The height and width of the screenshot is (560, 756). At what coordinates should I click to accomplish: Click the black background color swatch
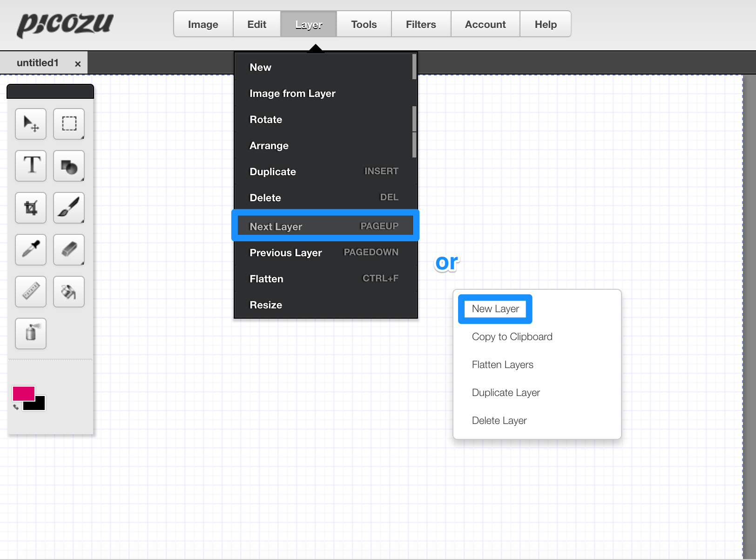(39, 404)
